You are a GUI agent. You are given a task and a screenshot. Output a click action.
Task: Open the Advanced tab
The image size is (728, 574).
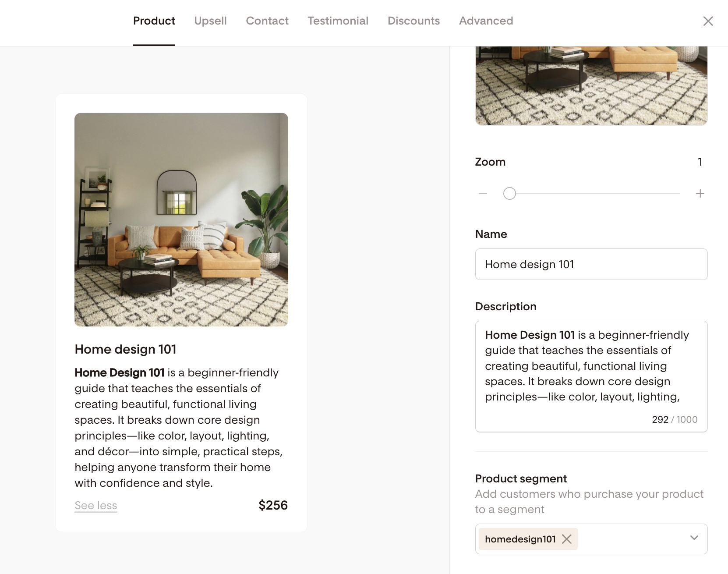pos(486,21)
